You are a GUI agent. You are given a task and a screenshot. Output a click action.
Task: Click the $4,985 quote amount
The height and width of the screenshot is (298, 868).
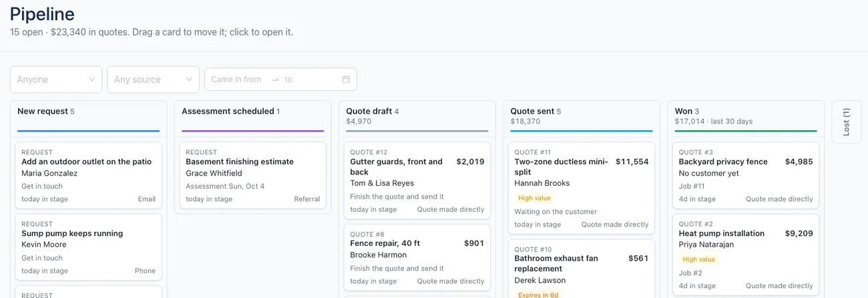pos(799,162)
